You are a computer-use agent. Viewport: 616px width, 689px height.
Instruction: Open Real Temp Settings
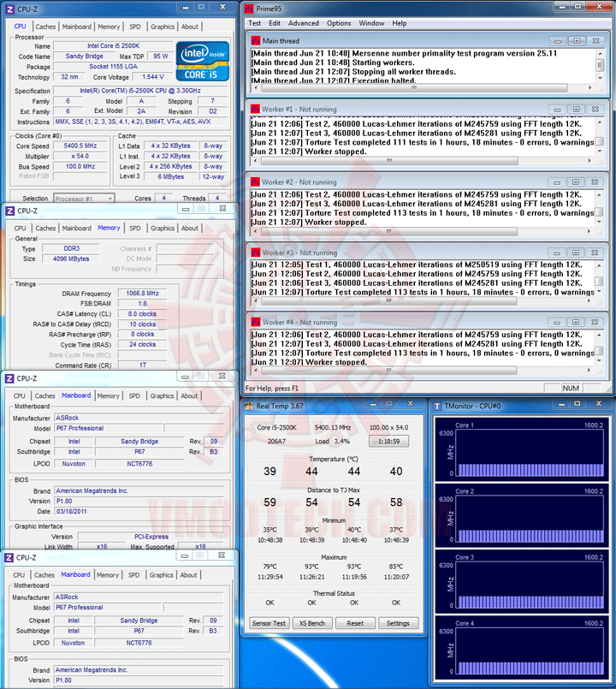[398, 623]
